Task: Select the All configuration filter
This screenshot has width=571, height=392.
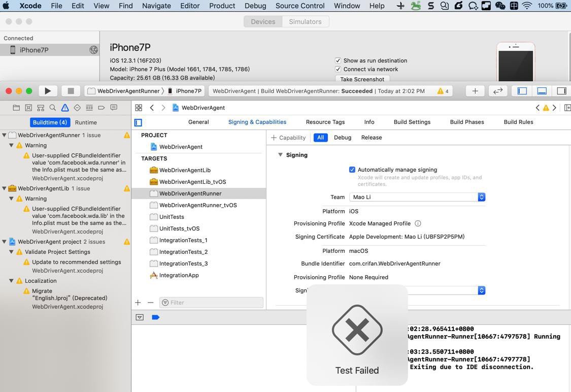Action: [x=320, y=138]
